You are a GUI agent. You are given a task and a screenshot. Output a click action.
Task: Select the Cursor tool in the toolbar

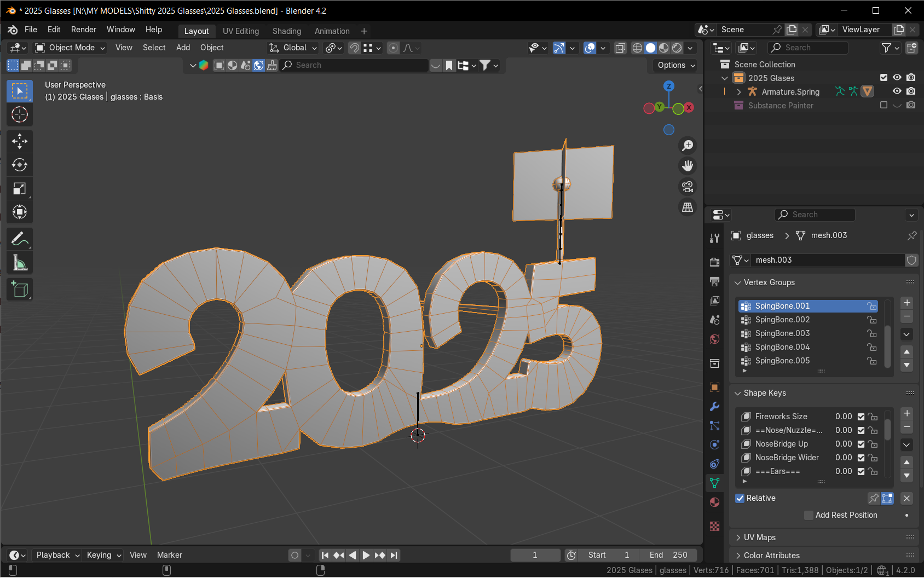pos(20,114)
